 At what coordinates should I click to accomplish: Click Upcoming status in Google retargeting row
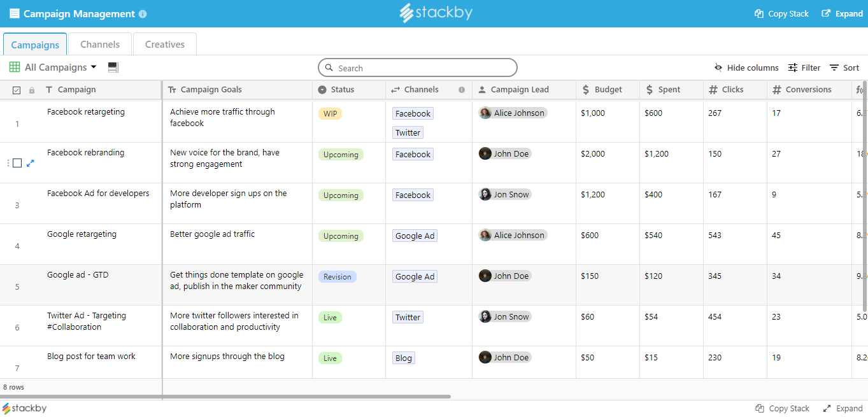[x=341, y=236]
